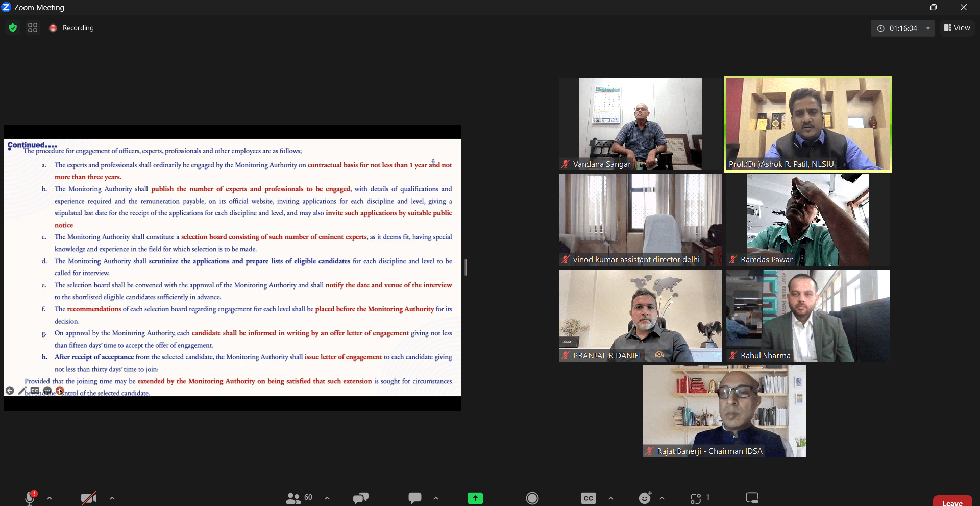Viewport: 980px width, 506px height.
Task: Open the chat speech bubble icon
Action: coord(414,498)
